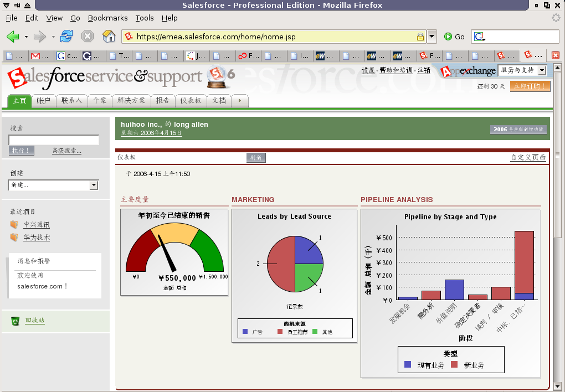Click the orange 立即订购! button
This screenshot has height=392, width=565.
[x=530, y=86]
